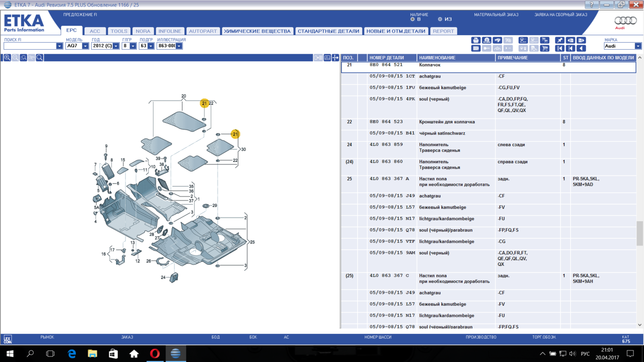Image resolution: width=644 pixels, height=362 pixels.
Task: Go to next page of illustration
Action: [581, 40]
